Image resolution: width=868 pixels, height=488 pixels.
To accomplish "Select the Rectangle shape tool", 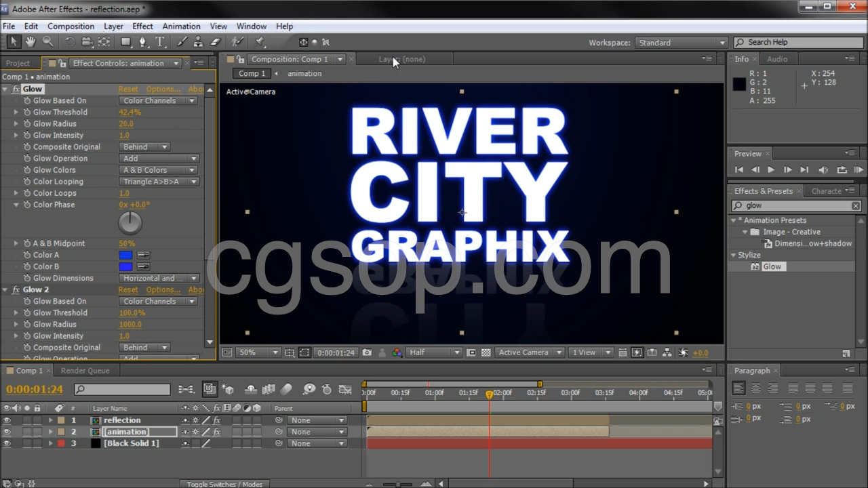I will point(126,42).
